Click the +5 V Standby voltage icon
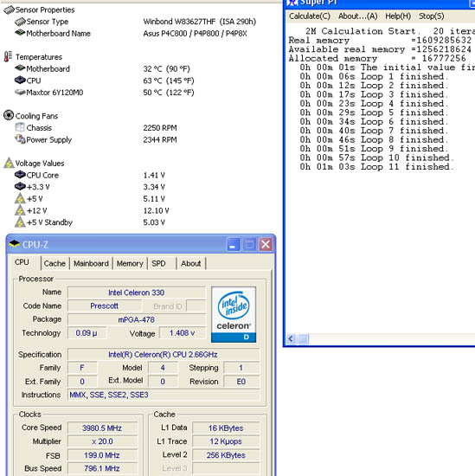Viewport: 475px width, 476px height. click(x=20, y=222)
